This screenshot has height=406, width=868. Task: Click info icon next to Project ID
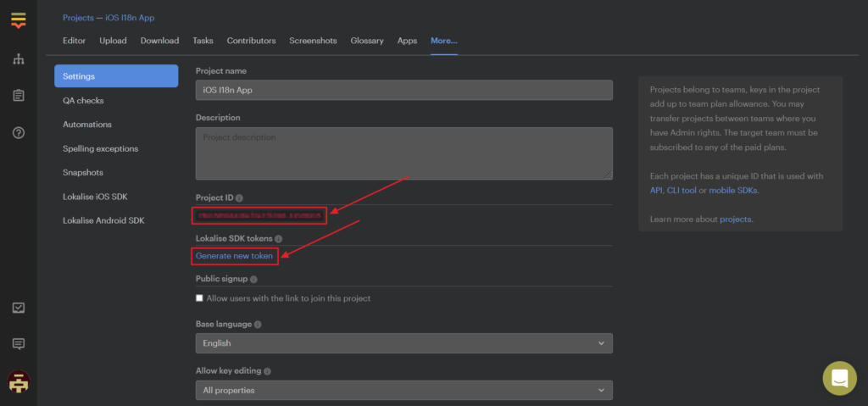pyautogui.click(x=239, y=198)
